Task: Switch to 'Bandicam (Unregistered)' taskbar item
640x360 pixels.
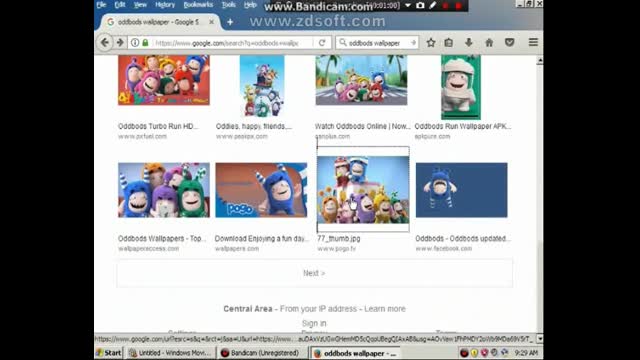Action: (261, 353)
